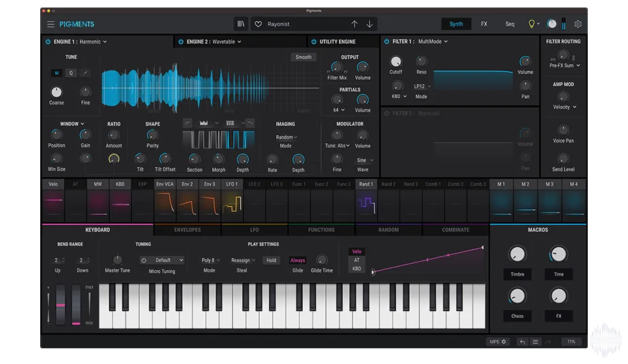Toggle Utility Engine power button
The height and width of the screenshot is (364, 628).
pos(314,42)
